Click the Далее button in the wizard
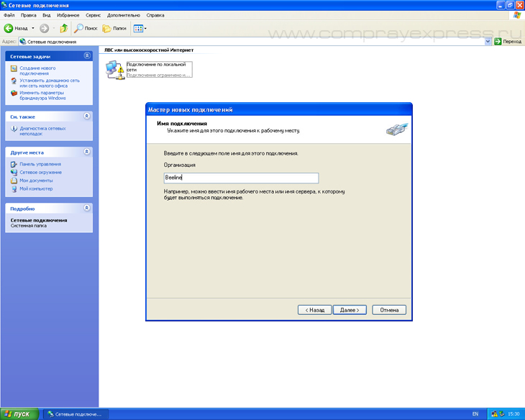 point(352,310)
